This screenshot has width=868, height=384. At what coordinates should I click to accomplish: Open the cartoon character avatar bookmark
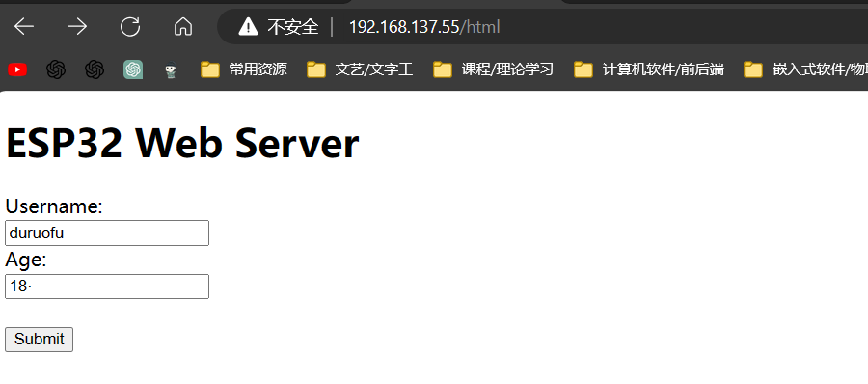[x=171, y=70]
